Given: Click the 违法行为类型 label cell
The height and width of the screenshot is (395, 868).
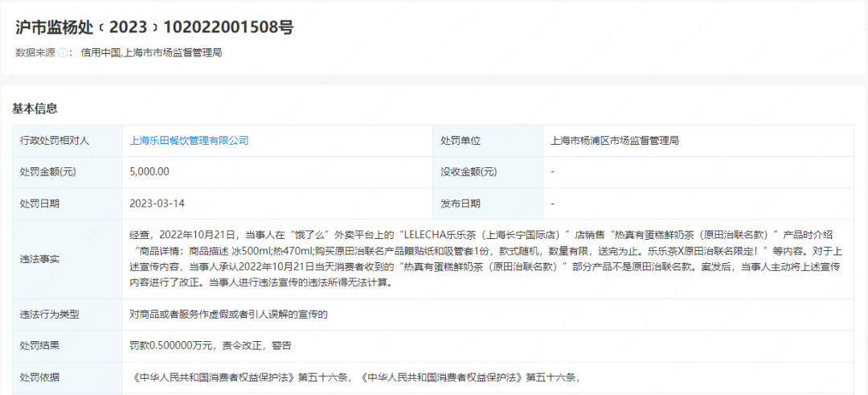Looking at the screenshot, I should [x=49, y=315].
